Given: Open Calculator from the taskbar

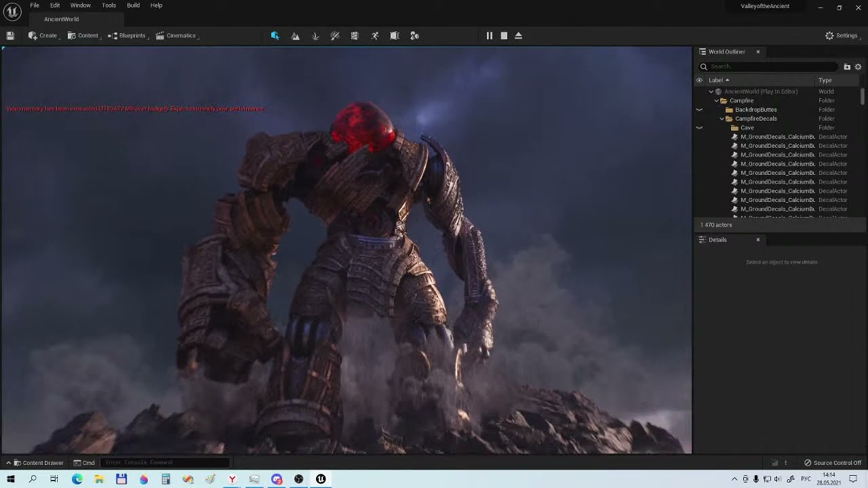Looking at the screenshot, I should [165, 479].
